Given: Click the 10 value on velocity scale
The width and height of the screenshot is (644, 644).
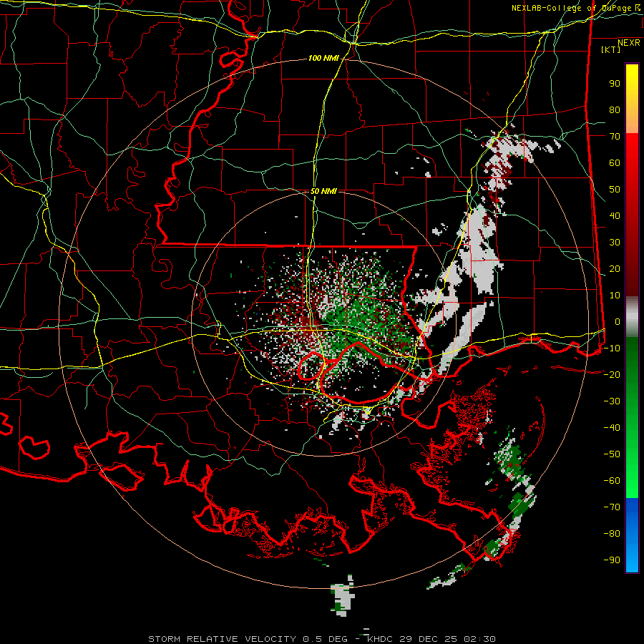Looking at the screenshot, I should tap(615, 296).
